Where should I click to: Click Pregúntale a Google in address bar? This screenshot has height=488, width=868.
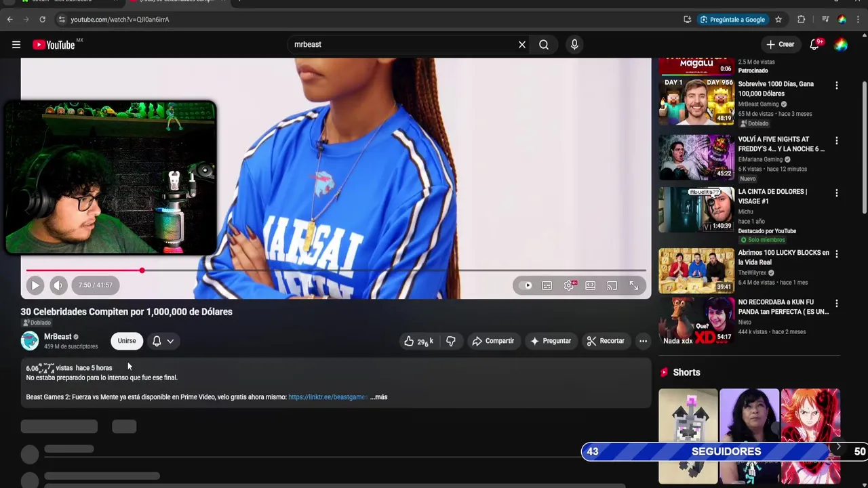click(x=732, y=20)
